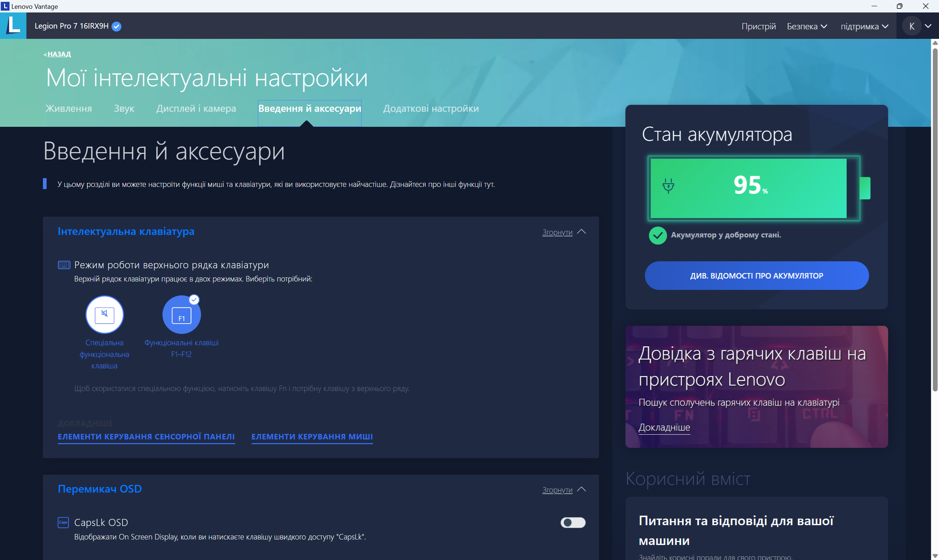939x560 pixels.
Task: Switch to the Додаткові настройки tab
Action: [431, 108]
